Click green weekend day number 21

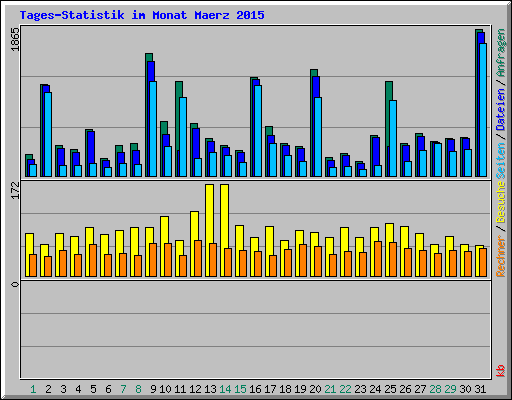pyautogui.click(x=330, y=389)
